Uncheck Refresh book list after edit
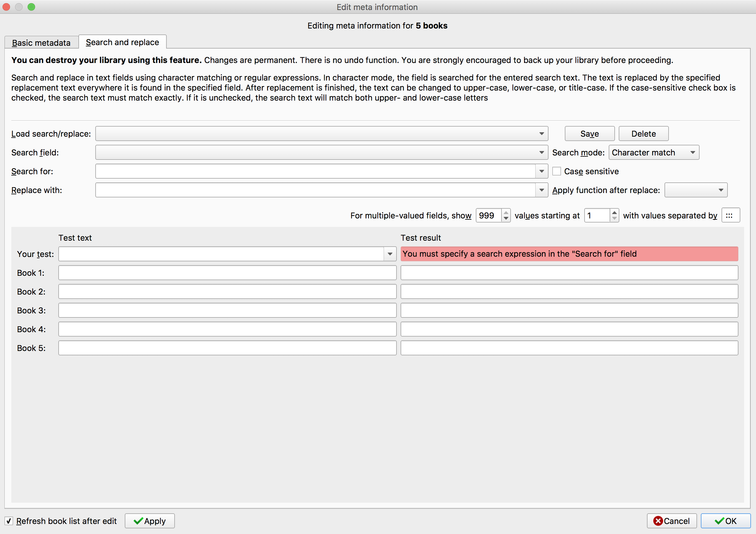 9,521
